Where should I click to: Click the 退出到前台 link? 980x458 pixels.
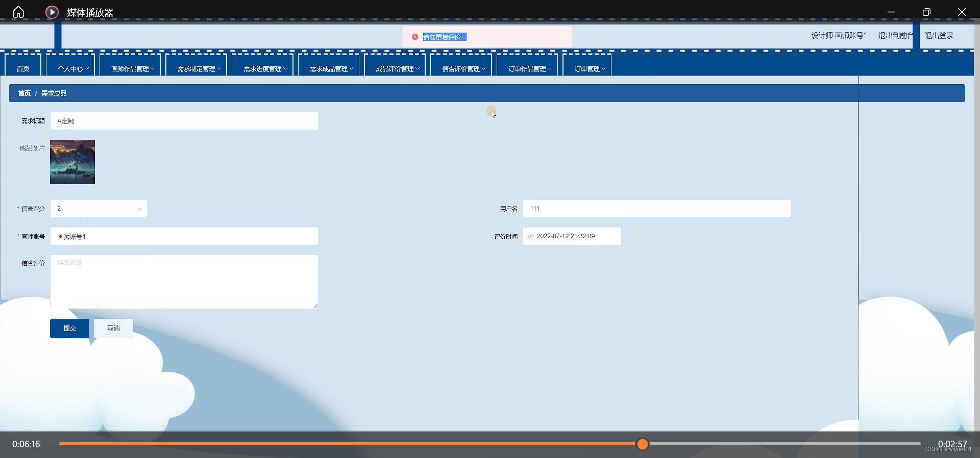tap(896, 36)
